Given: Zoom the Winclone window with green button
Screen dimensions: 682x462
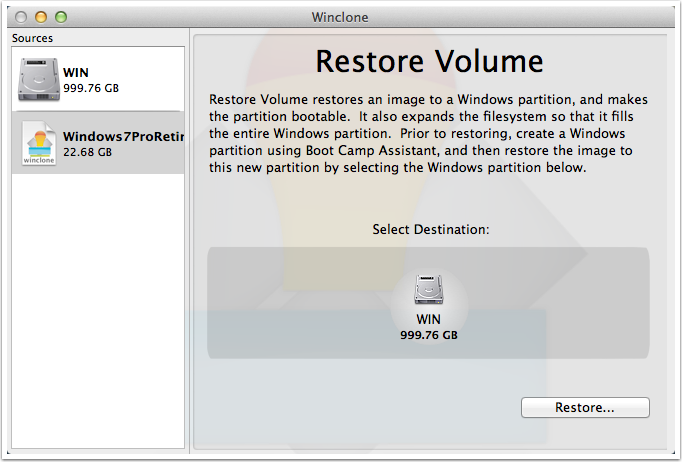Looking at the screenshot, I should pyautogui.click(x=61, y=17).
